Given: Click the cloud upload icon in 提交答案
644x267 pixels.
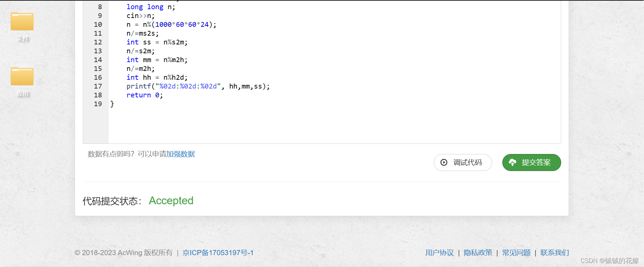Looking at the screenshot, I should 512,163.
